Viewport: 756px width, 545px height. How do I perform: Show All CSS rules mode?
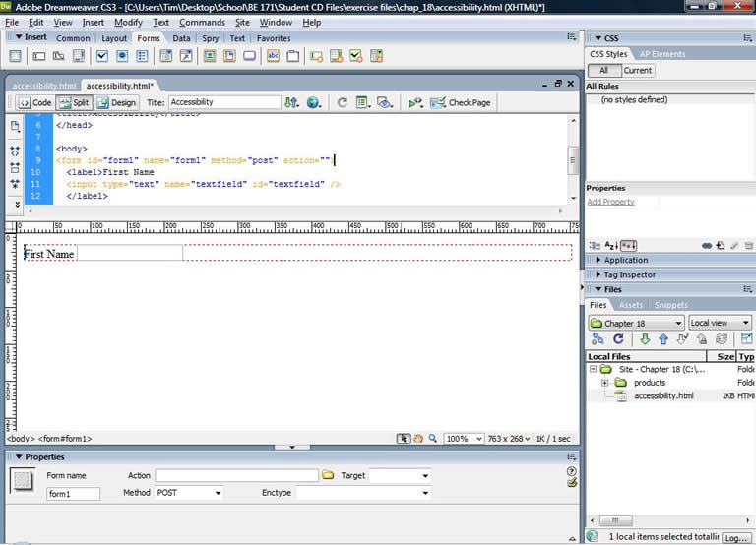[x=604, y=71]
